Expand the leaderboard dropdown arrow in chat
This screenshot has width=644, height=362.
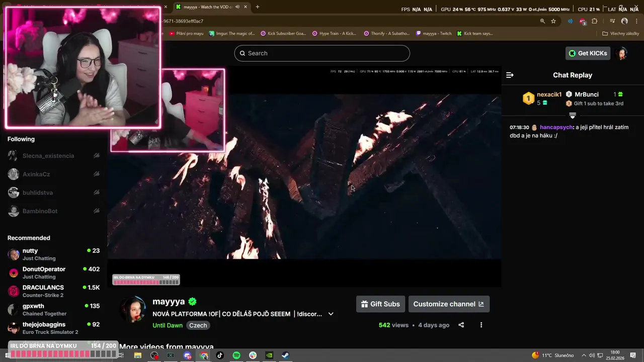[573, 116]
